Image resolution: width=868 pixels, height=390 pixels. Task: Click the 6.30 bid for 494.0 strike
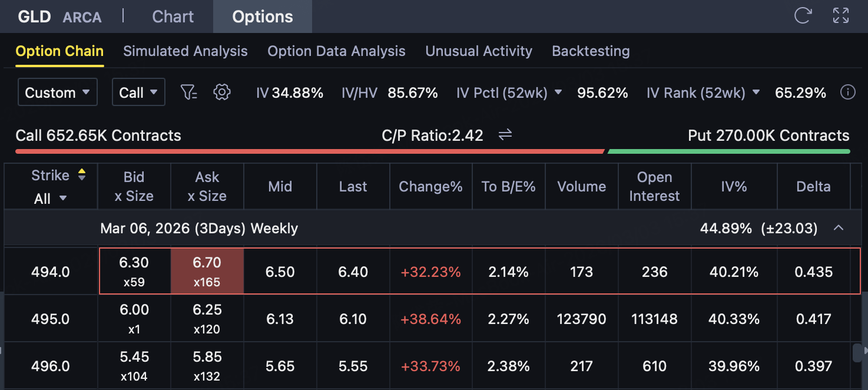click(134, 271)
